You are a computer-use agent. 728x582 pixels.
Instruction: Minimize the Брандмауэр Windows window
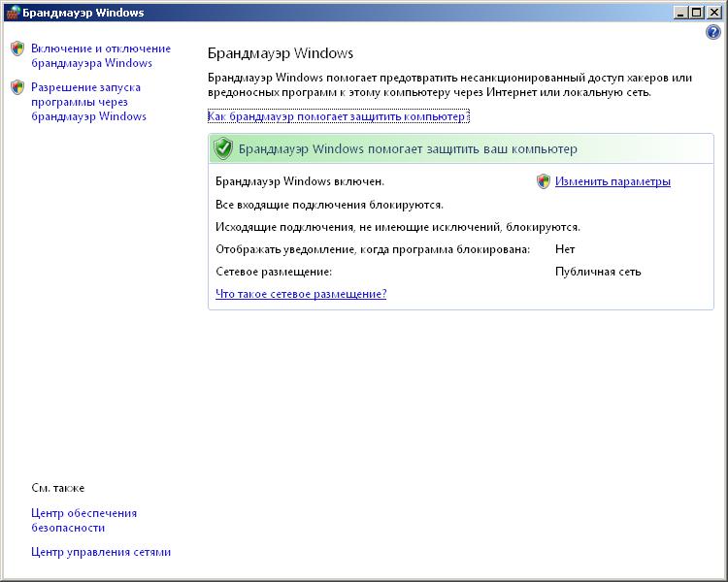click(680, 13)
